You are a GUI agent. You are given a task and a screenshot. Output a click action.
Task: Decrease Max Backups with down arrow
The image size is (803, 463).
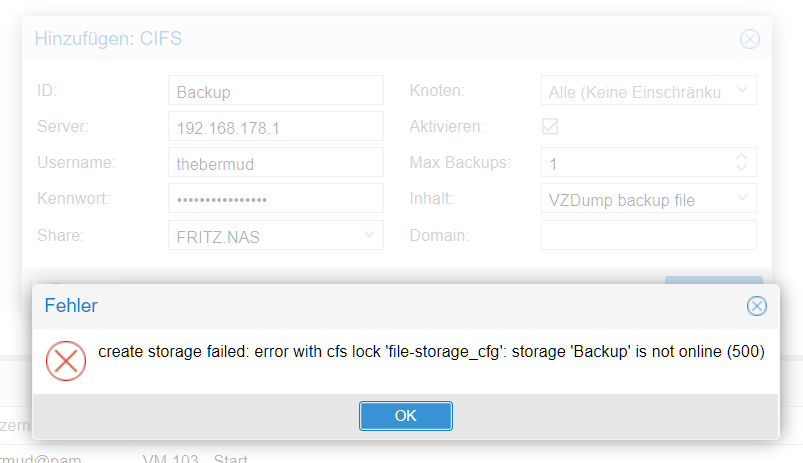(x=742, y=167)
